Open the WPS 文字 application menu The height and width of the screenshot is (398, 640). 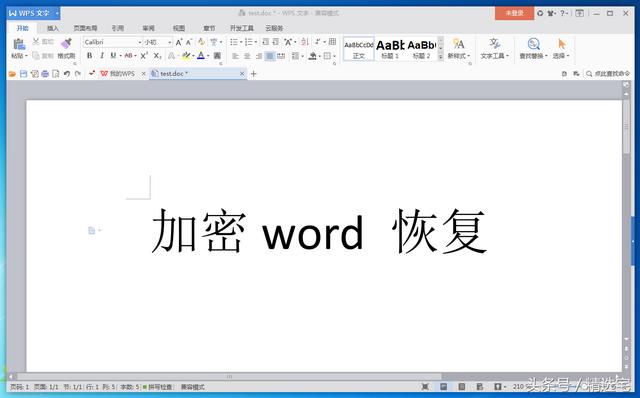pos(33,13)
